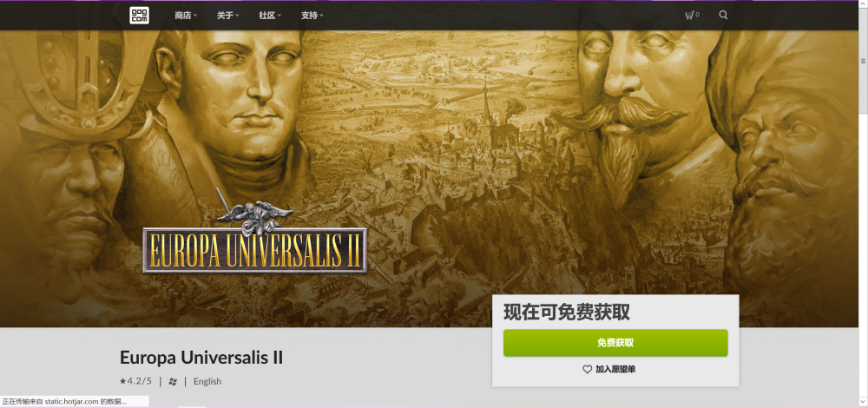Click the cart item count number
Viewport: 868px width, 408px height.
pyautogui.click(x=697, y=15)
